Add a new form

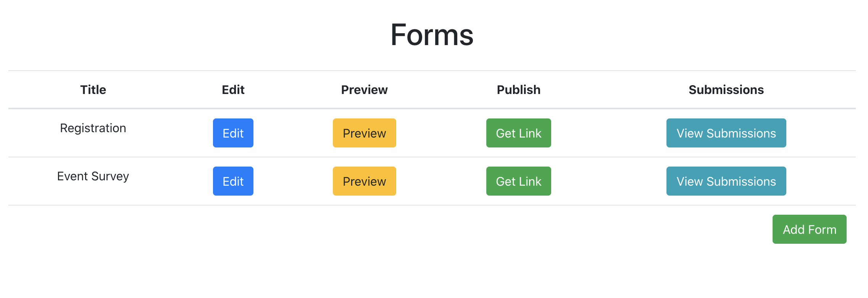[x=809, y=229]
